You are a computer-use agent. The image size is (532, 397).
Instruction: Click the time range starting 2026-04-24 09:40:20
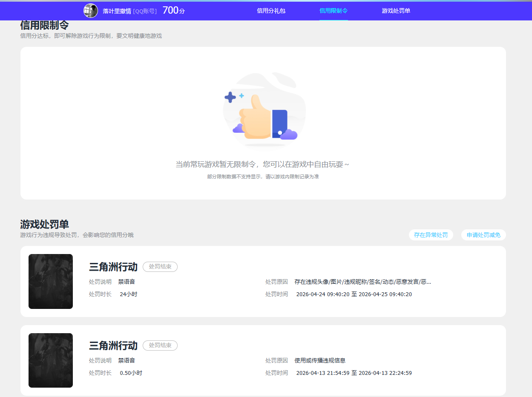pos(354,294)
